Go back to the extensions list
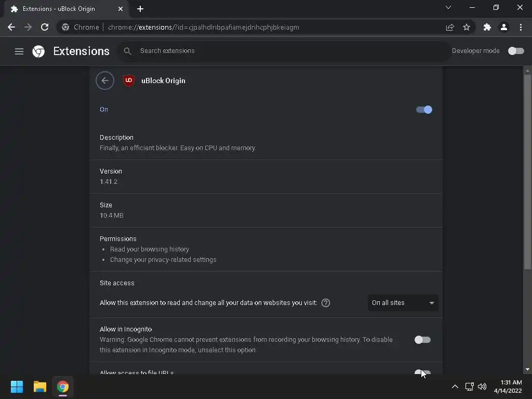 click(105, 81)
